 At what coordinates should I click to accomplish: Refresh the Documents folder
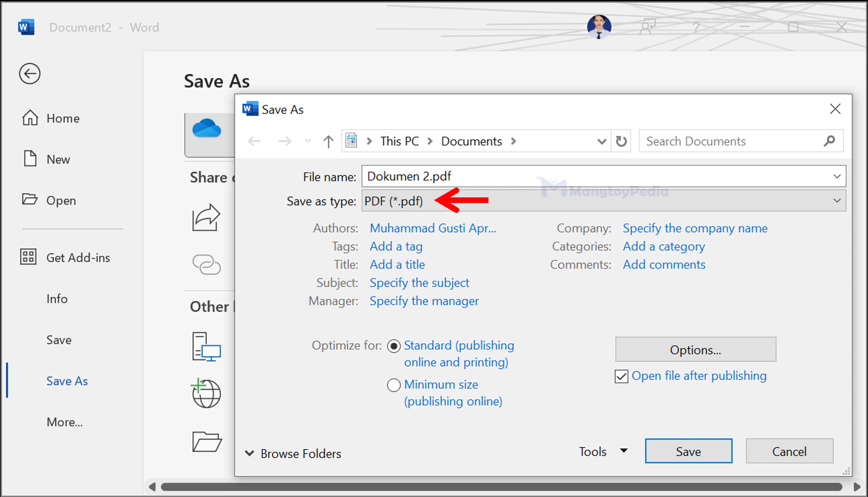click(x=621, y=141)
